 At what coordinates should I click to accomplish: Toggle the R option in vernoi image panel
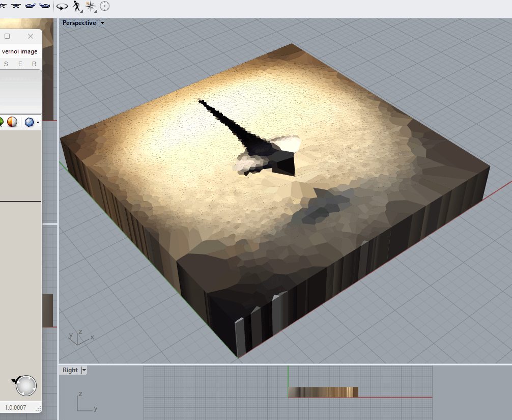click(x=34, y=64)
